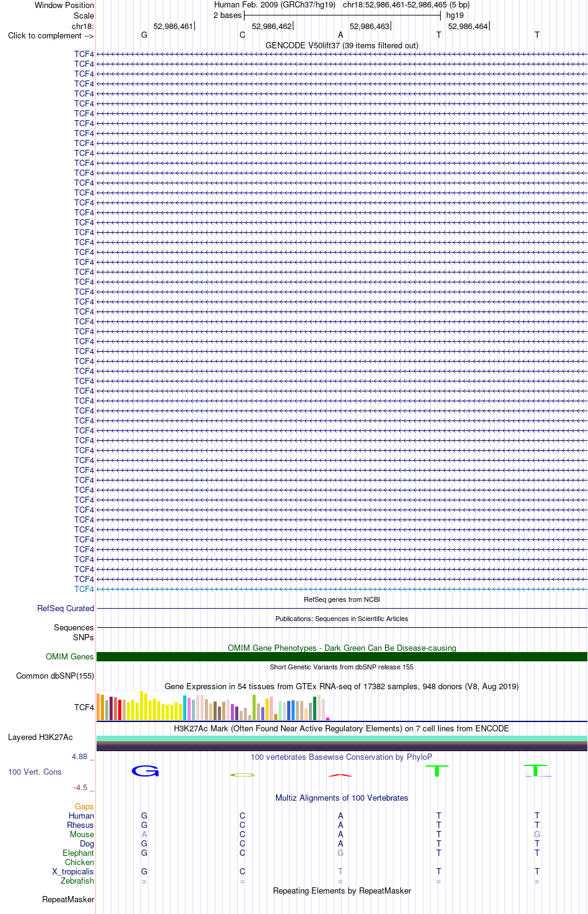This screenshot has width=588, height=914.
Task: Click gray A base in Mouse row
Action: click(144, 834)
